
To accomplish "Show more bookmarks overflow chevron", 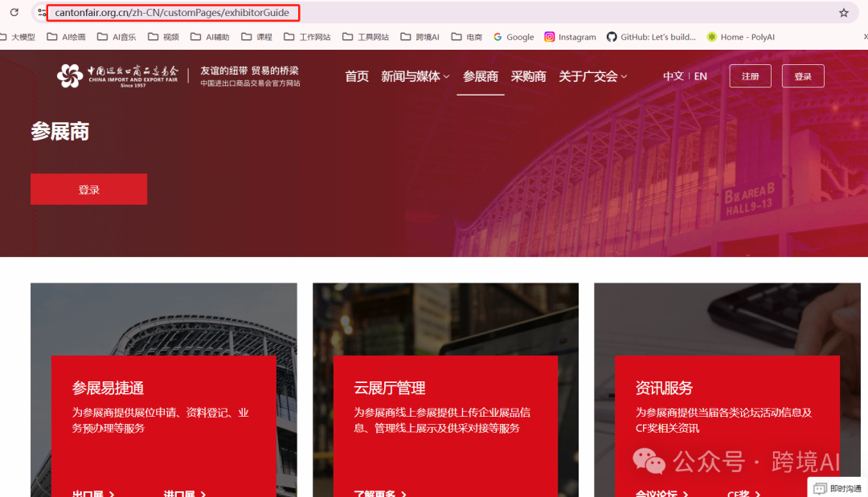I will coord(866,37).
